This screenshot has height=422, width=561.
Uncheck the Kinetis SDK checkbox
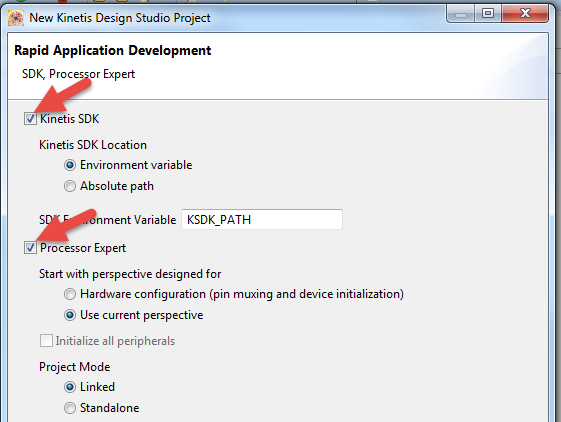pyautogui.click(x=30, y=118)
